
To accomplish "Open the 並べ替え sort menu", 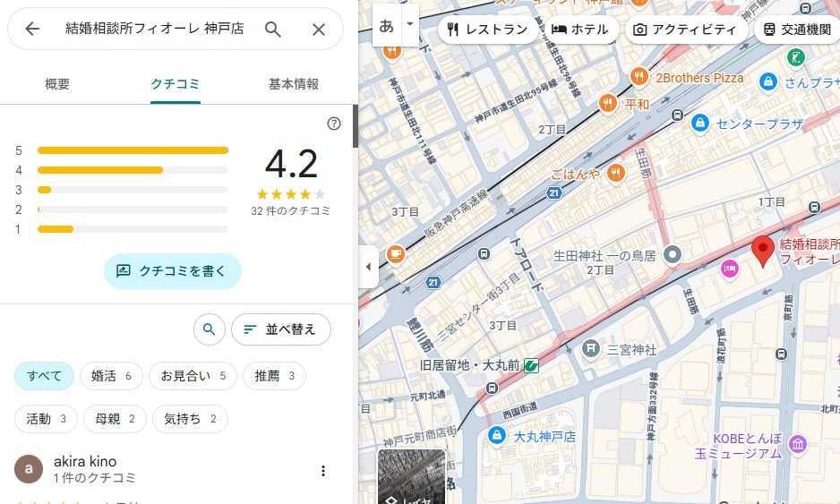I will [x=280, y=329].
